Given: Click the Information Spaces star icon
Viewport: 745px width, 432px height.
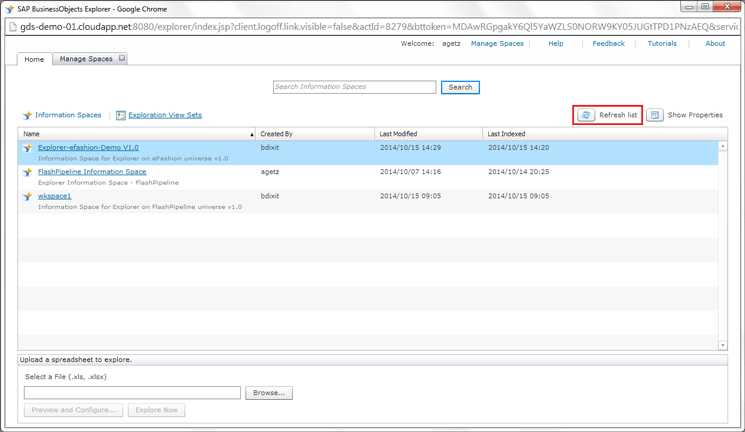Looking at the screenshot, I should [27, 116].
